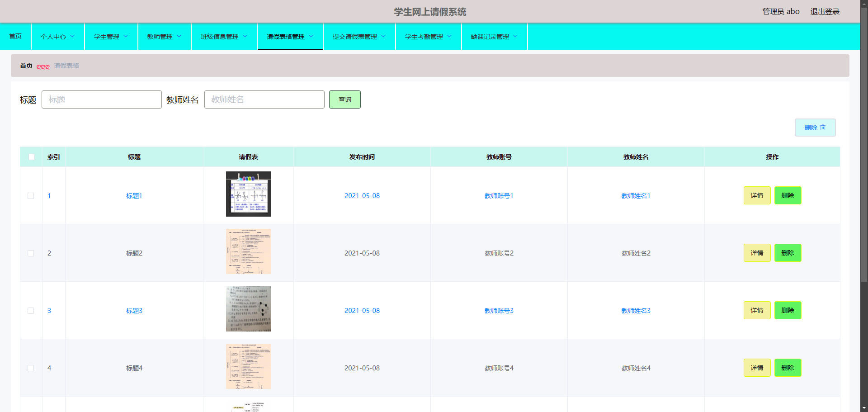Click the 2021-05-08 date in 标题2 row
The image size is (868, 412).
coord(362,253)
